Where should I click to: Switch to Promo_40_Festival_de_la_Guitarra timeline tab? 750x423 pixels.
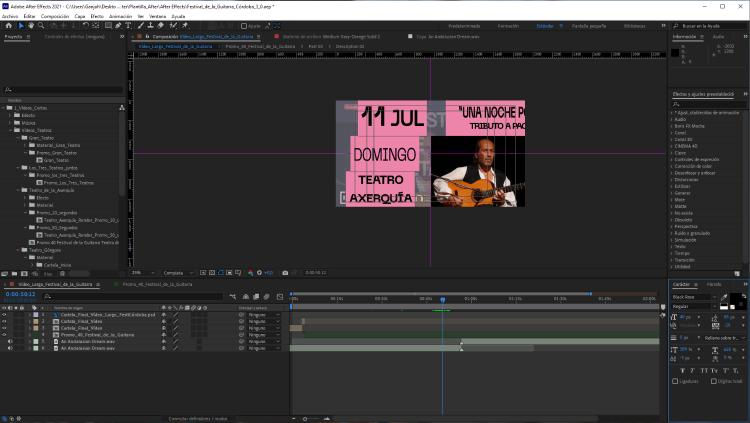coord(157,284)
